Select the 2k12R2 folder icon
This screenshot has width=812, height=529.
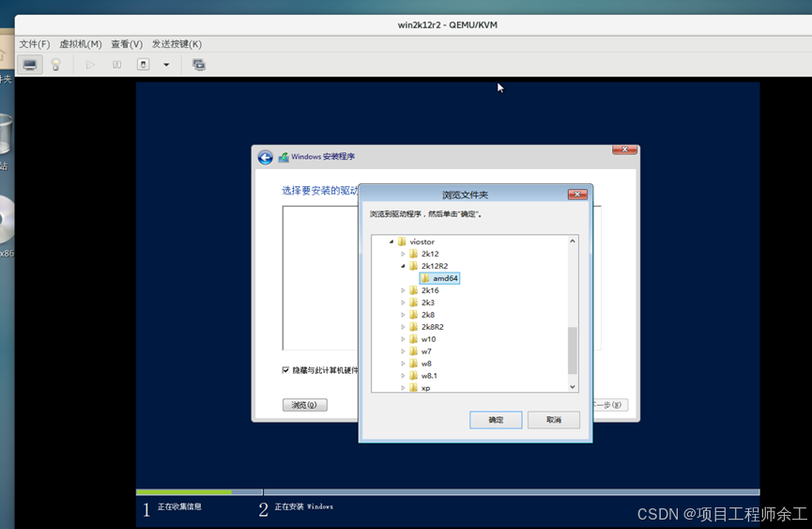pyautogui.click(x=413, y=266)
